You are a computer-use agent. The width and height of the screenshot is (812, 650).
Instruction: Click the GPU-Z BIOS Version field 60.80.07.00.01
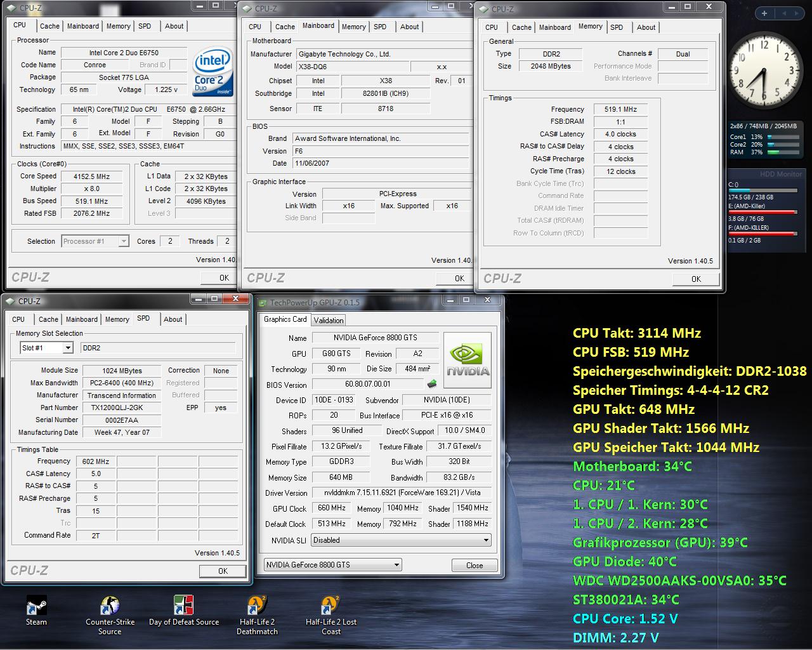(x=368, y=384)
